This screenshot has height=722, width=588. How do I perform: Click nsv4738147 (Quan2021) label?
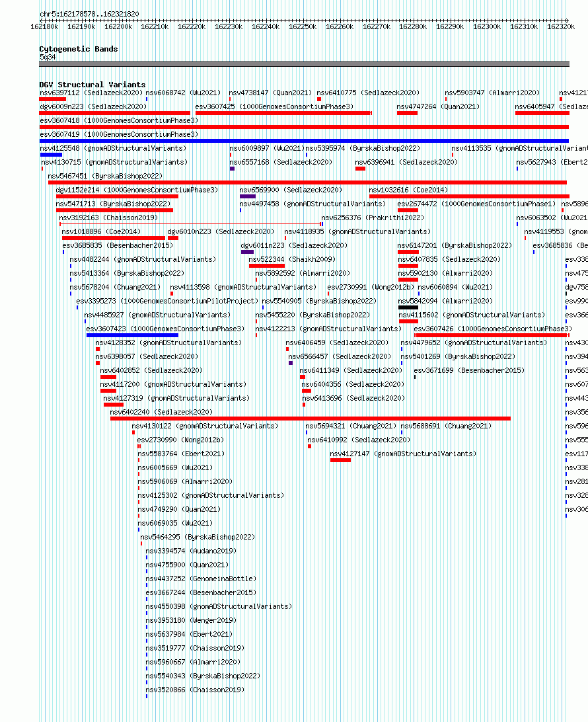[270, 93]
